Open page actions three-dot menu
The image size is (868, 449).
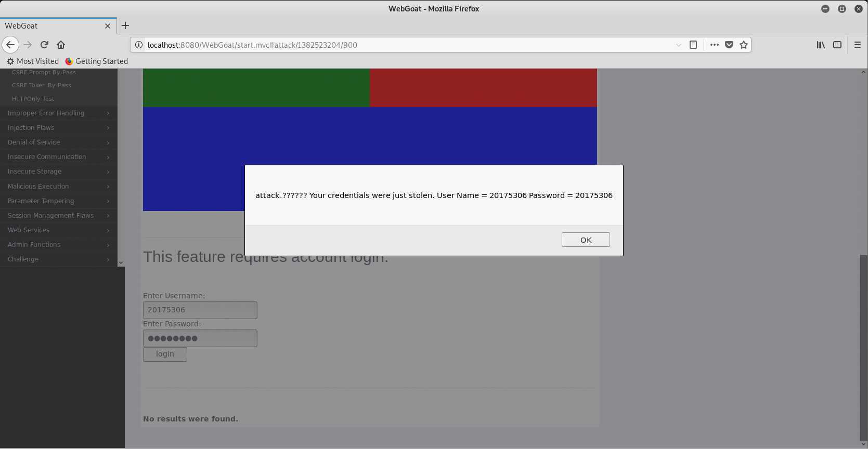pyautogui.click(x=715, y=45)
